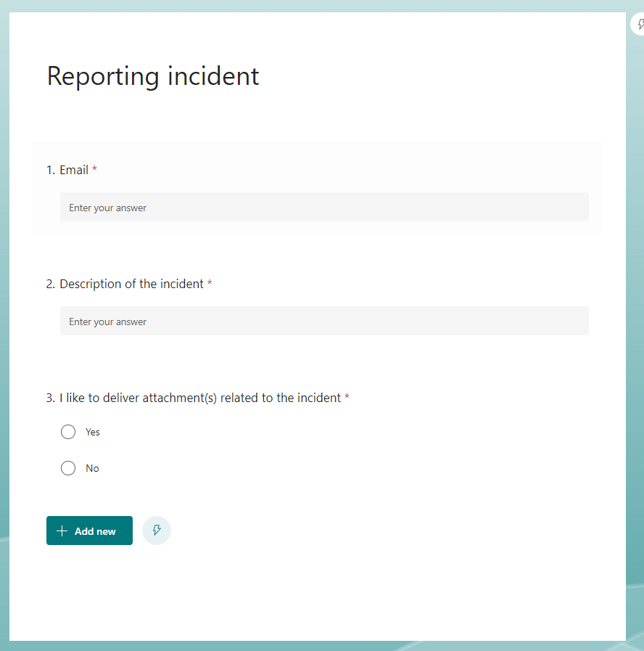Click asterisk beside Description of the incident
The height and width of the screenshot is (651, 644).
coord(210,284)
